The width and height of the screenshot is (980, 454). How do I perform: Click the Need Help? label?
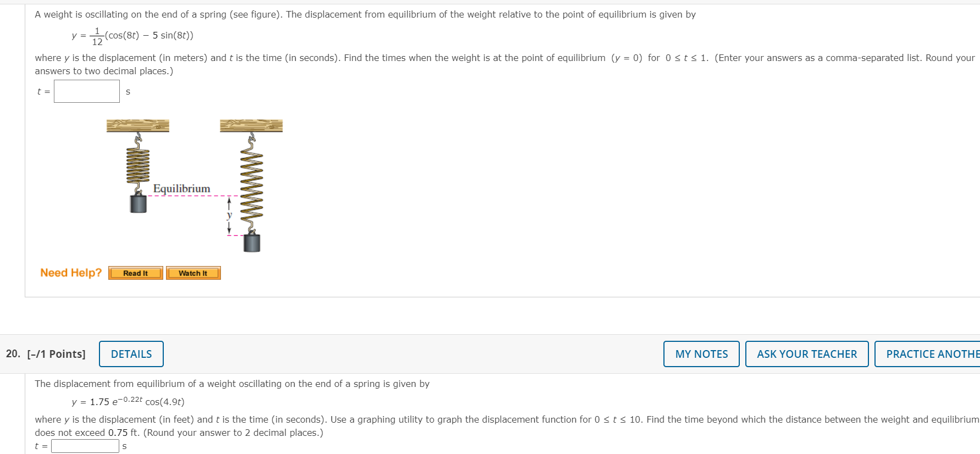click(x=70, y=272)
